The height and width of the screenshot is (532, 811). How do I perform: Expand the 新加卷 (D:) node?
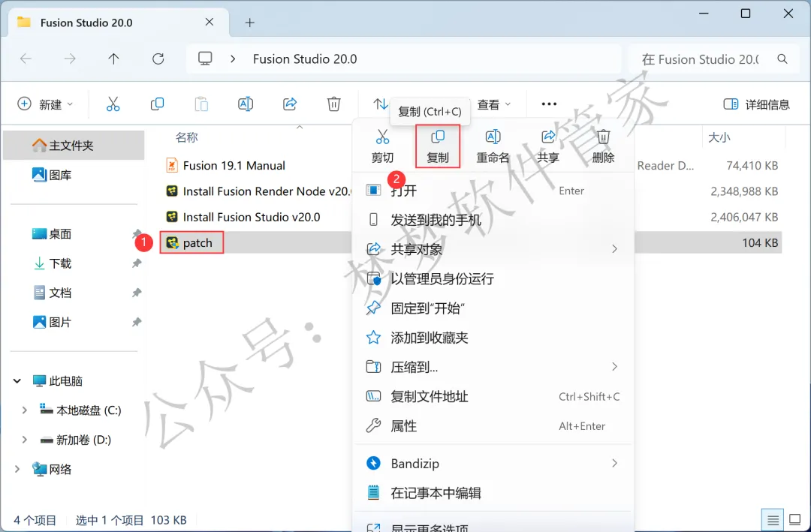coord(24,440)
